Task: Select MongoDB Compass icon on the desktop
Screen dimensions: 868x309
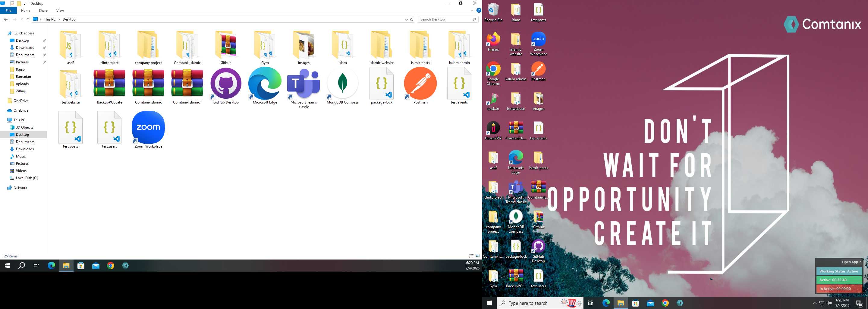Action: point(516,221)
